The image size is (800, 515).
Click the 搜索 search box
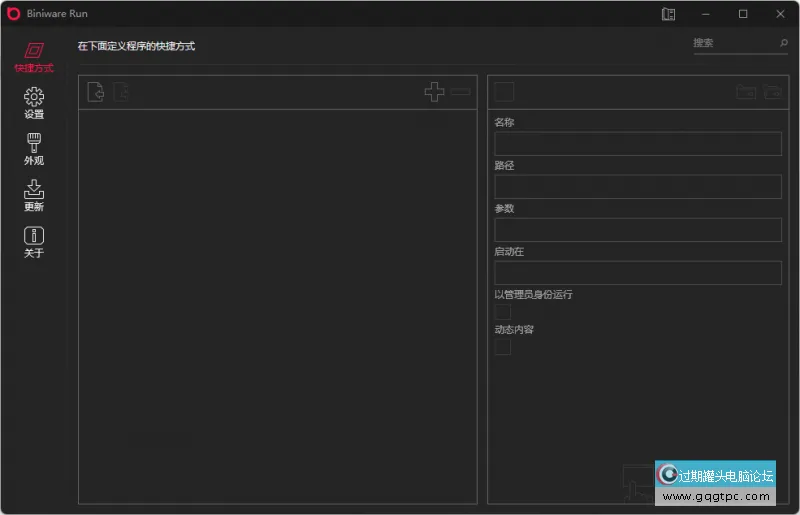(733, 43)
